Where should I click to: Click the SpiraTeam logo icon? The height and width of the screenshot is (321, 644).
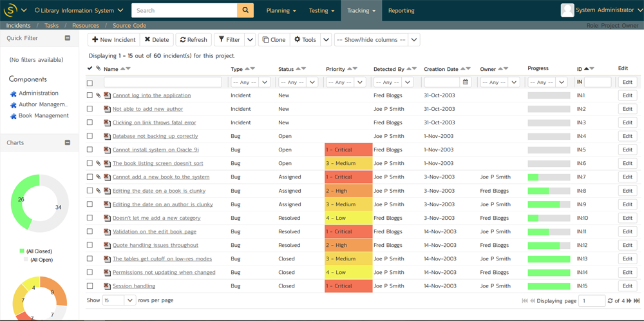click(x=10, y=10)
